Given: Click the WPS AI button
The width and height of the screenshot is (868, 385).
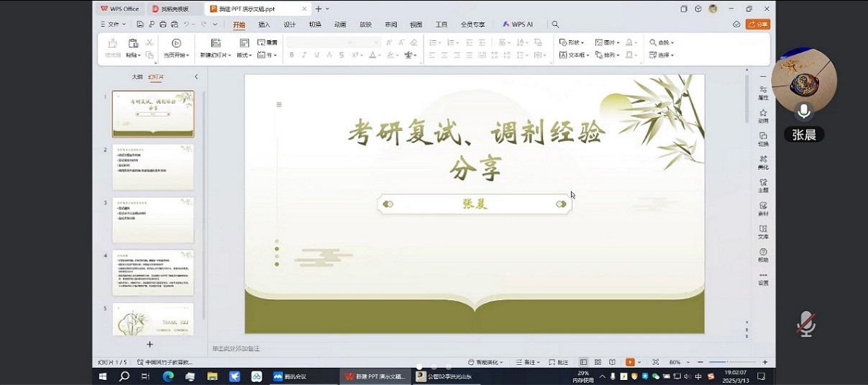Looking at the screenshot, I should point(518,24).
